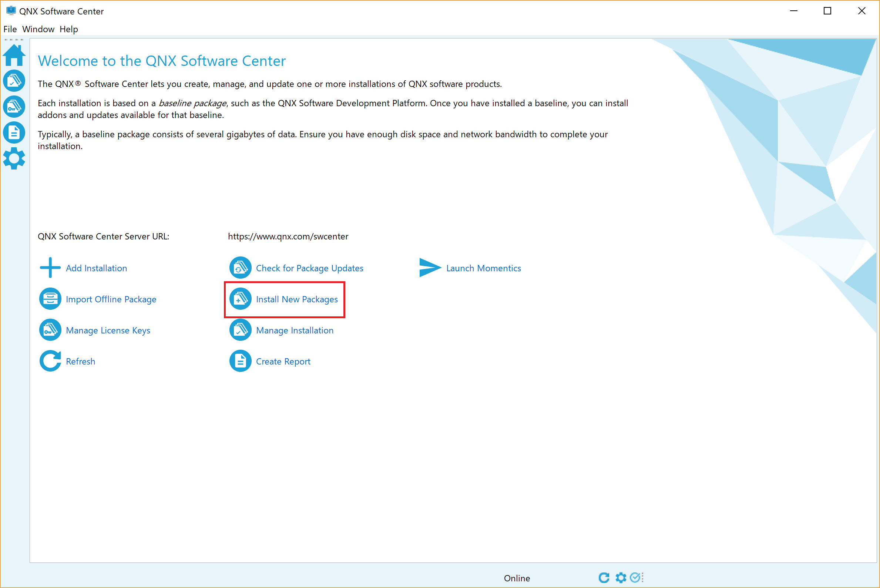Click the Welcome to the QNX Software Center heading

click(x=162, y=61)
